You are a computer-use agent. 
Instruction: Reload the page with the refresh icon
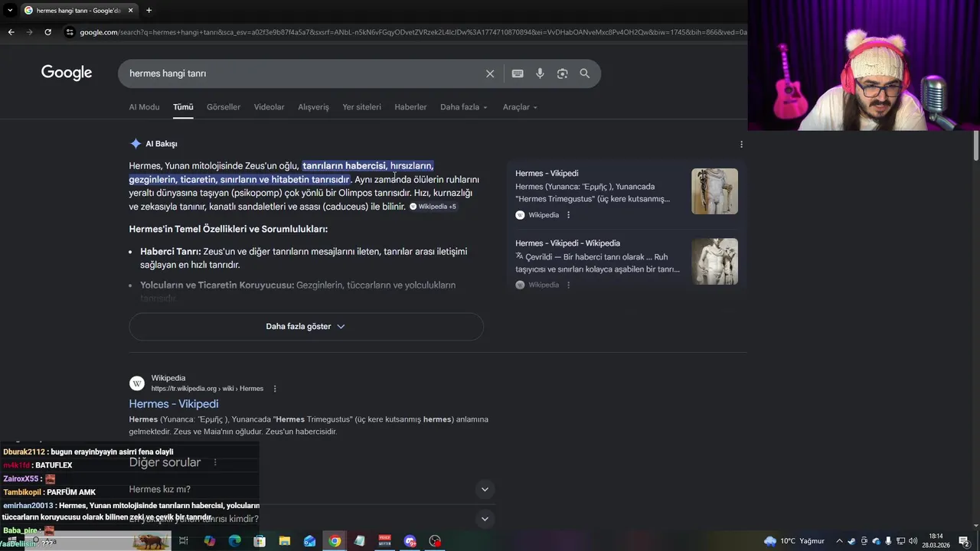click(47, 32)
